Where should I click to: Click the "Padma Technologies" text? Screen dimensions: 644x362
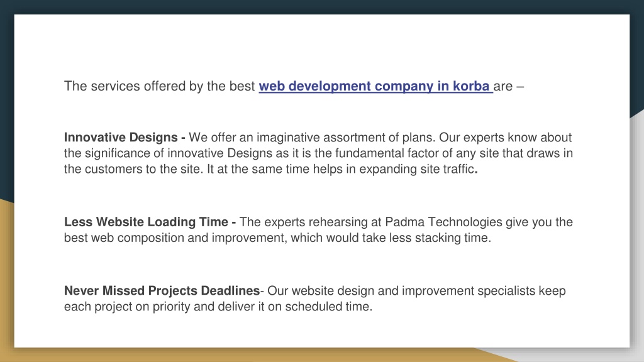443,222
